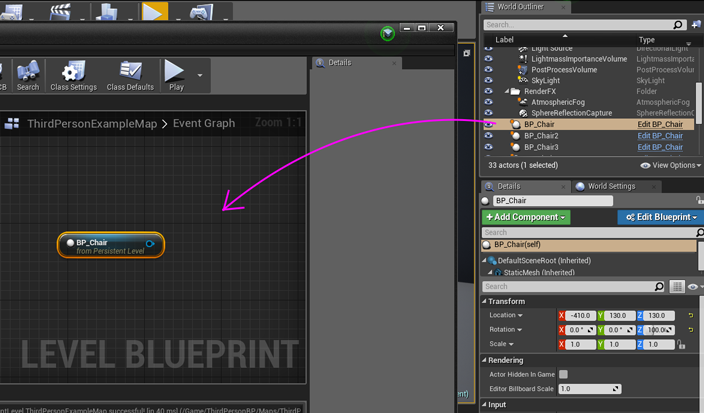Open Class Defaults in the blueprint toolbar
The width and height of the screenshot is (704, 413).
130,76
